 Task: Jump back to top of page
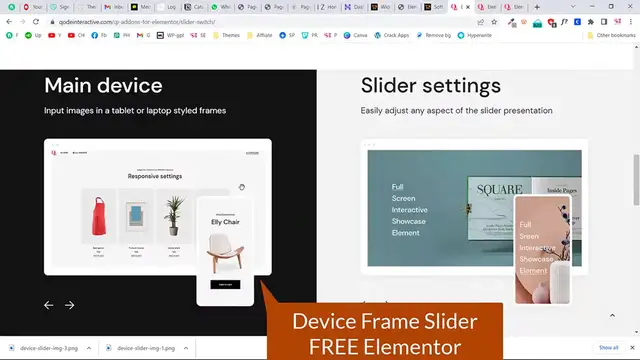(x=612, y=316)
